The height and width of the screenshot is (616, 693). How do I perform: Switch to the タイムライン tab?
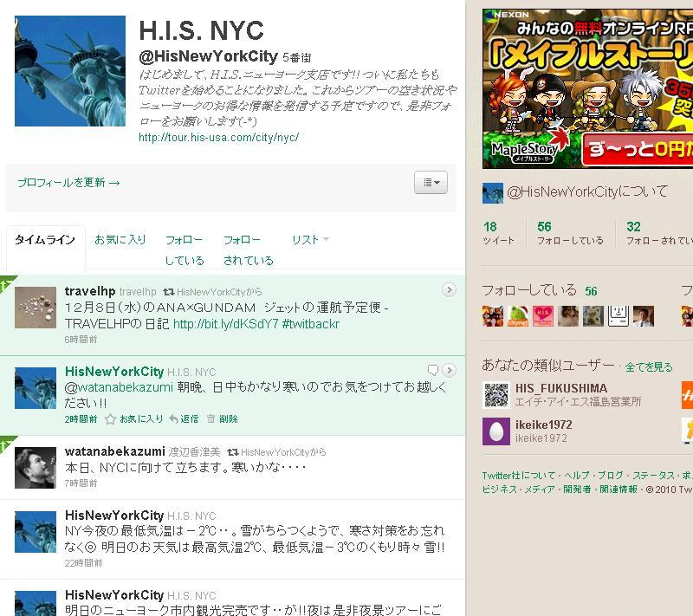pos(45,239)
